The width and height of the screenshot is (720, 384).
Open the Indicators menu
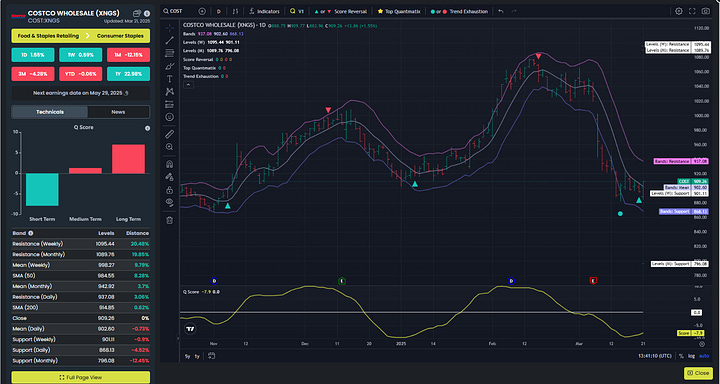pyautogui.click(x=265, y=11)
